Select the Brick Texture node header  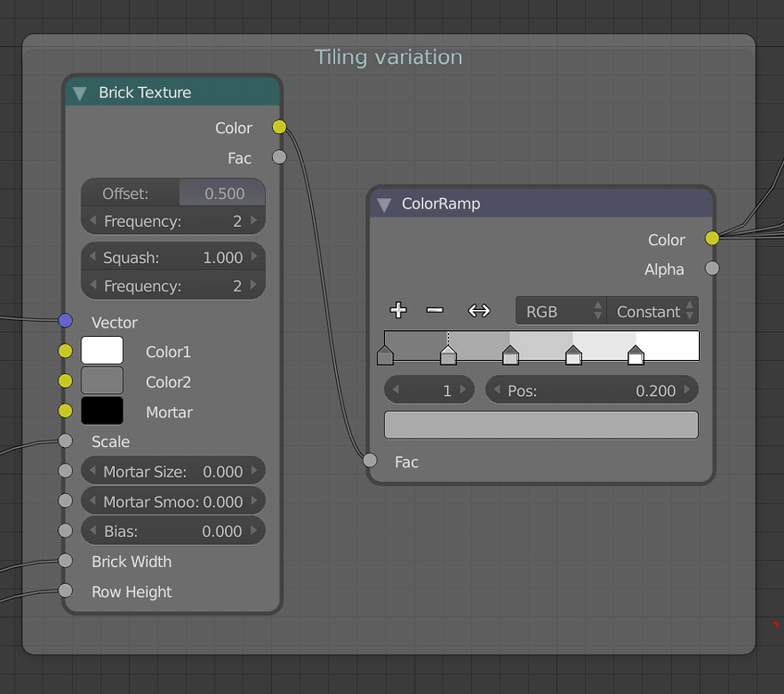click(172, 92)
